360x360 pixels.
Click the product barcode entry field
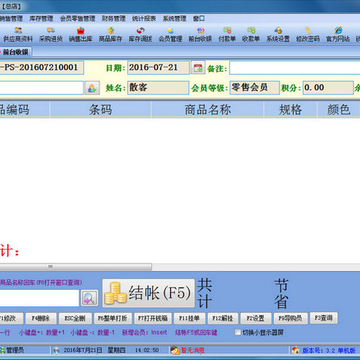point(39,298)
